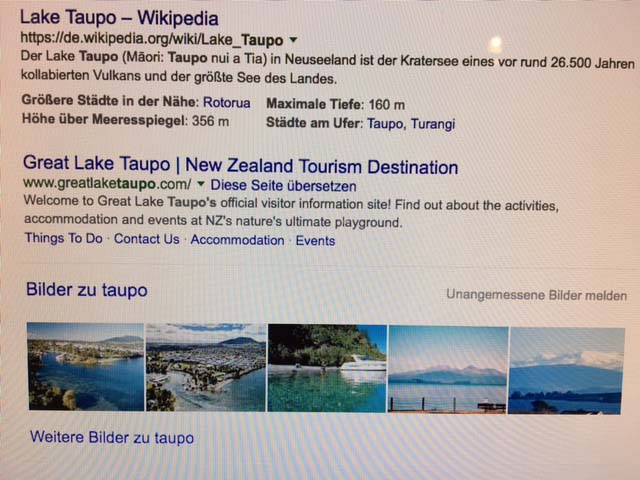This screenshot has height=480, width=640.
Task: Open fourth thumbnail with jetty and mountains
Action: tap(448, 370)
